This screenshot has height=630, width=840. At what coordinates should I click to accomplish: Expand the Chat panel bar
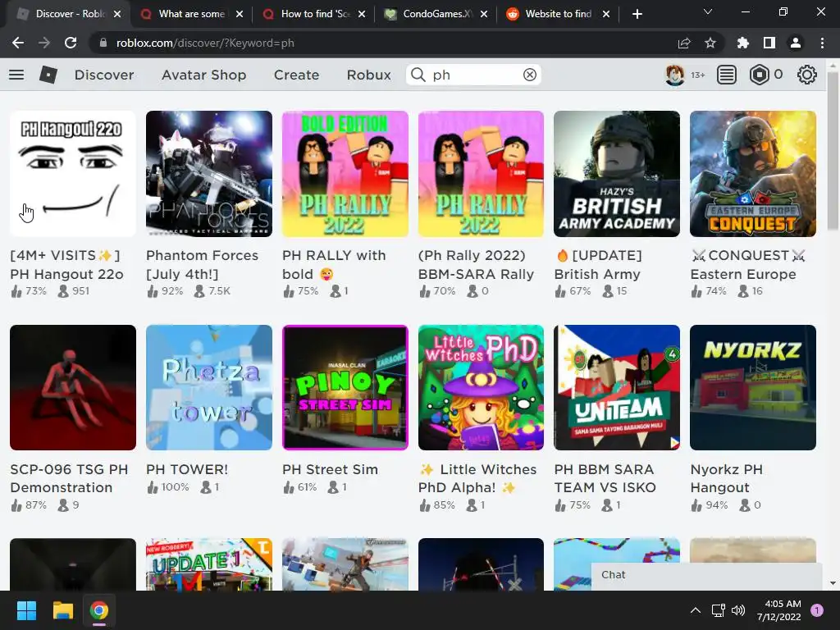pos(706,575)
